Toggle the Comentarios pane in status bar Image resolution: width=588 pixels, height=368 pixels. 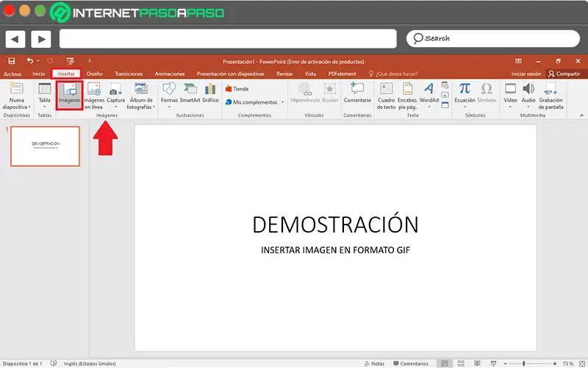(410, 364)
